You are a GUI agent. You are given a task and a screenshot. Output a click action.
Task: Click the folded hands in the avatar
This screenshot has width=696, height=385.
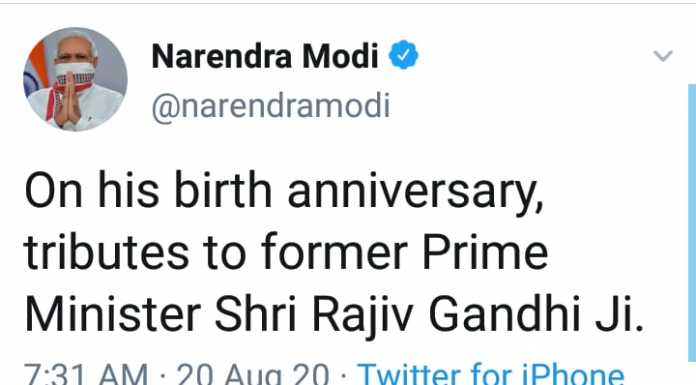click(67, 101)
